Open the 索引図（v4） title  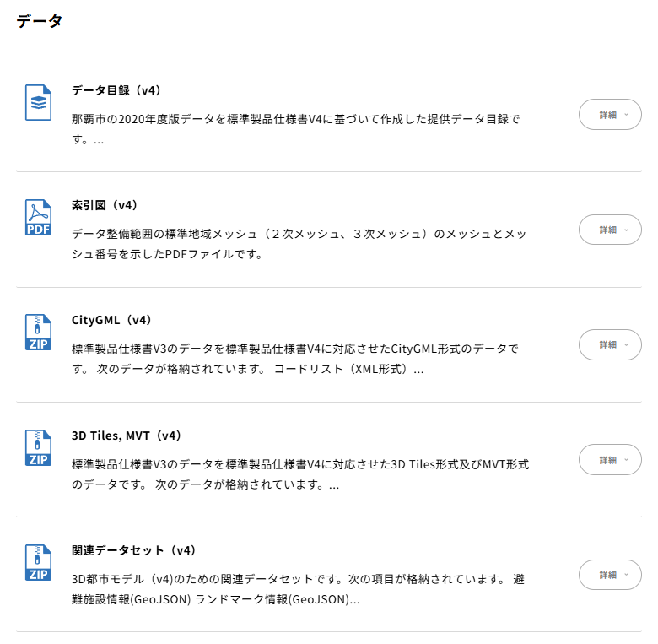(x=105, y=205)
